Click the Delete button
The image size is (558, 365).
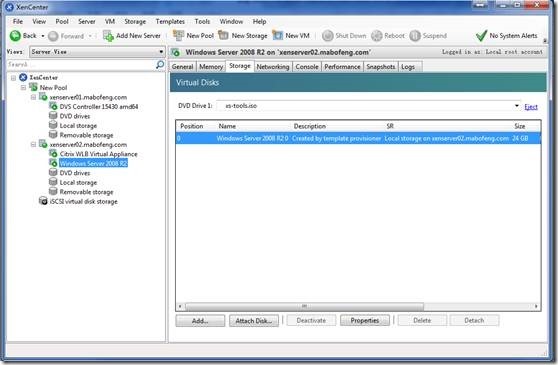pyautogui.click(x=422, y=321)
